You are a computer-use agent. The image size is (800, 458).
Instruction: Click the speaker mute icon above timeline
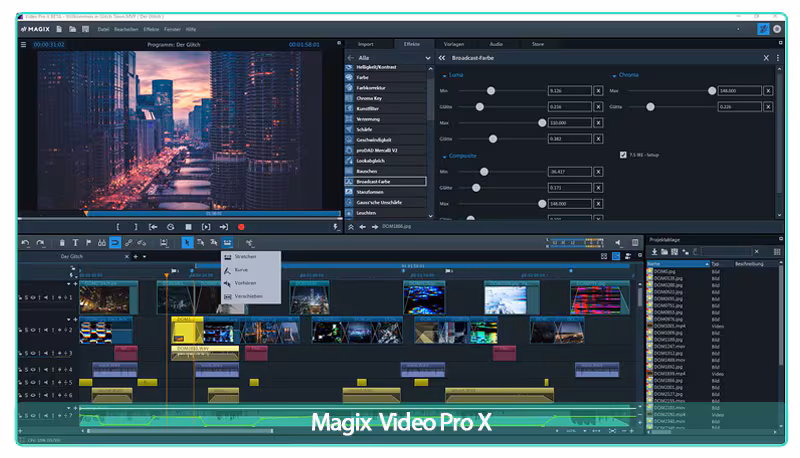(x=618, y=243)
